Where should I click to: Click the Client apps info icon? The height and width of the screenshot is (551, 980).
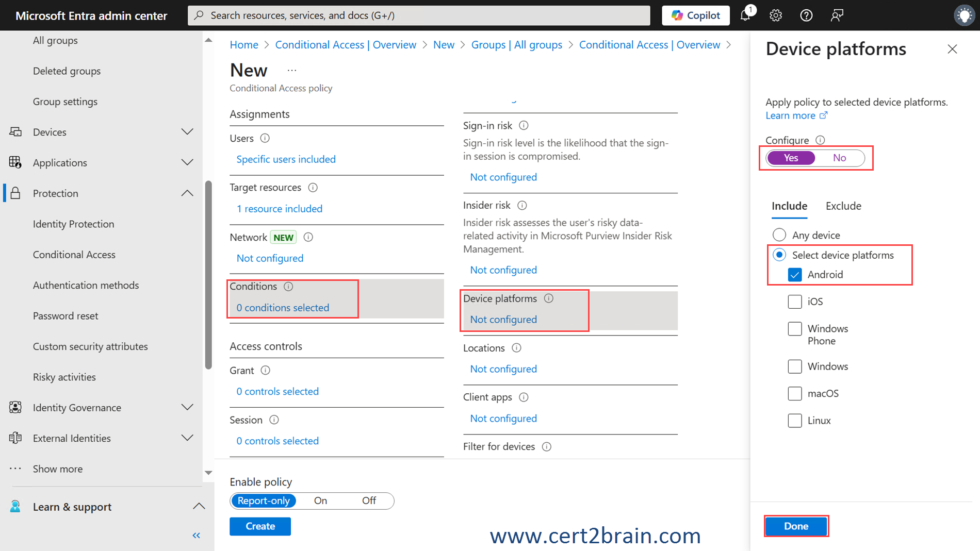tap(524, 397)
